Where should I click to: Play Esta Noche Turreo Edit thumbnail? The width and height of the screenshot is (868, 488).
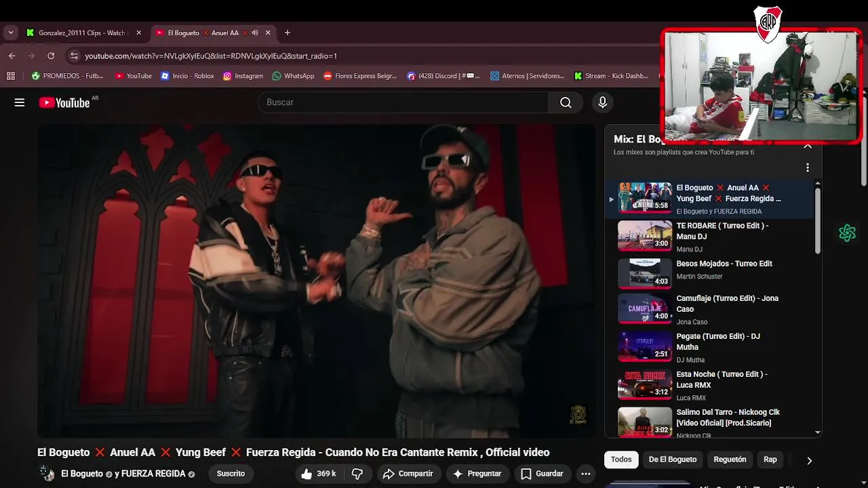645,384
